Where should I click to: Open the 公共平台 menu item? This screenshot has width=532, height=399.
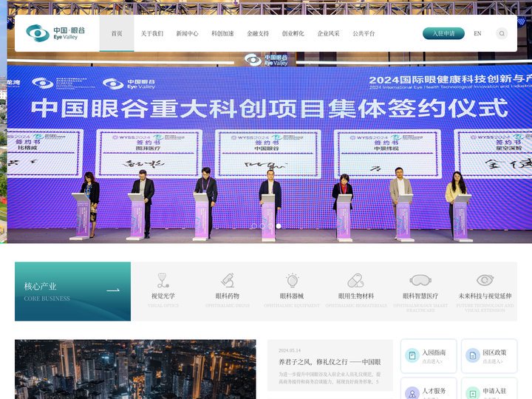coord(364,33)
